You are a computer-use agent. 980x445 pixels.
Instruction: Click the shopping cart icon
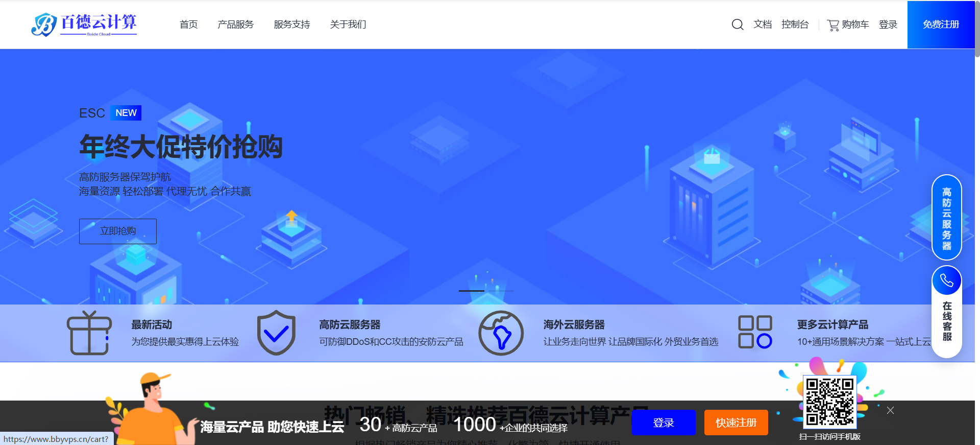coord(833,25)
